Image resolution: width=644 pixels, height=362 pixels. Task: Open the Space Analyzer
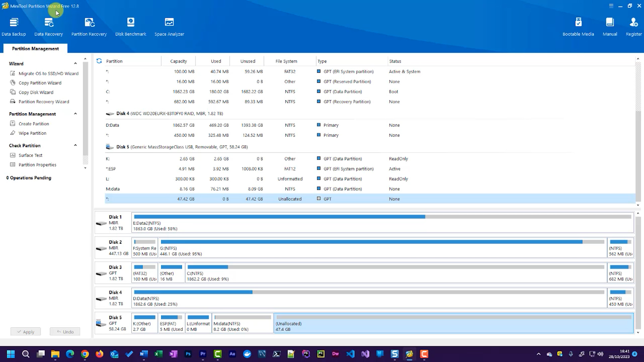169,26
